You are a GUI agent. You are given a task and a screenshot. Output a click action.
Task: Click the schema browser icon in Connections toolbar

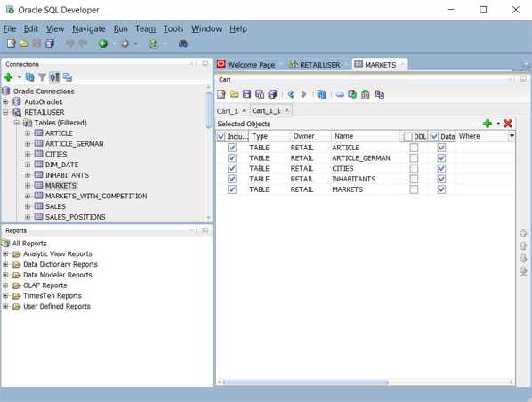[x=54, y=77]
